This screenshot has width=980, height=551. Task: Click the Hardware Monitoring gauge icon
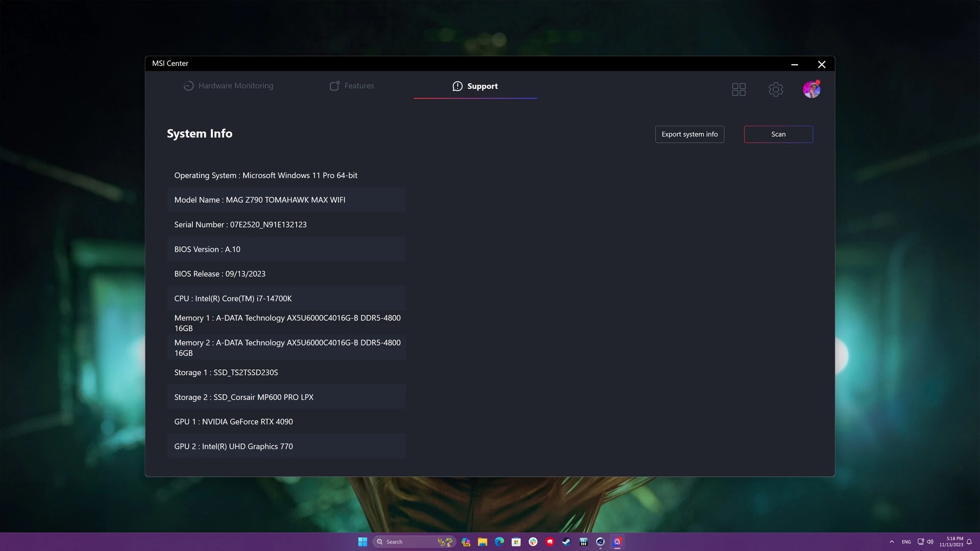point(188,86)
